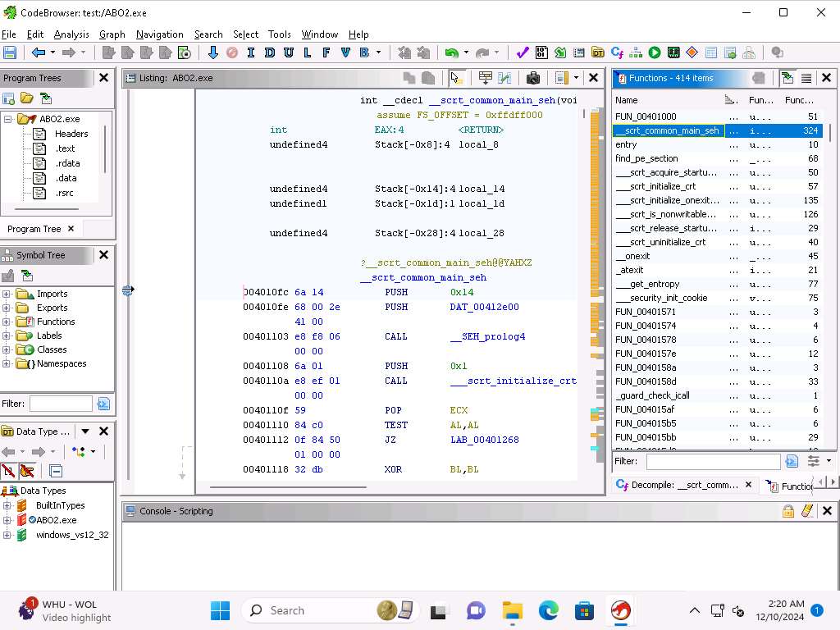Click the Save icon in main toolbar
Image resolution: width=840 pixels, height=630 pixels.
(10, 52)
